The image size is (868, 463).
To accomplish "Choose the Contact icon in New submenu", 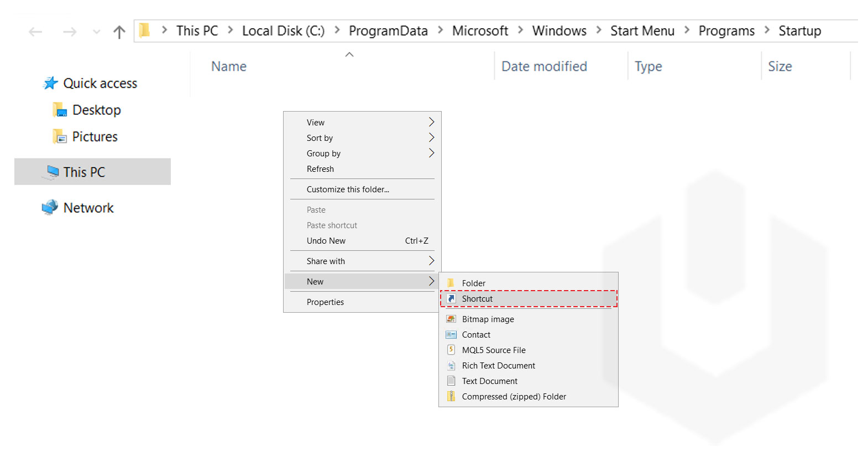I will pyautogui.click(x=451, y=335).
